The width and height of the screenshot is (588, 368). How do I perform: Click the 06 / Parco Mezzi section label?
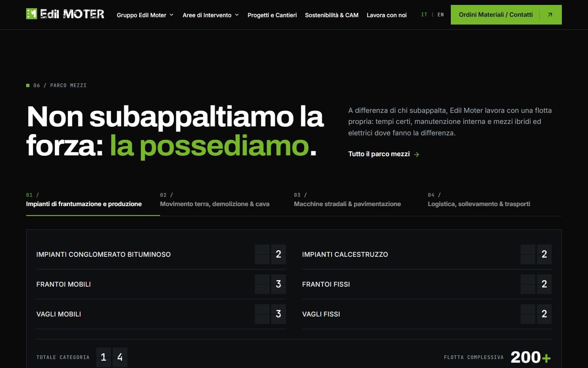coord(56,85)
